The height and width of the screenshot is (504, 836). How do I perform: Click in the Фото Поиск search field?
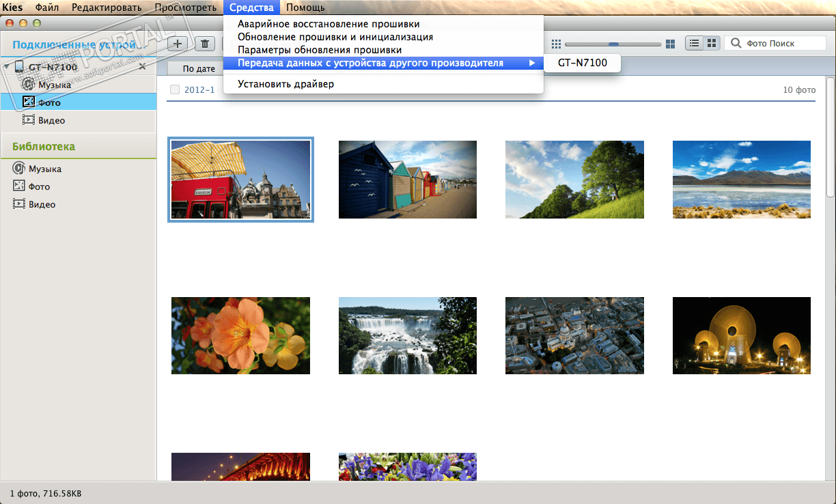pos(775,43)
